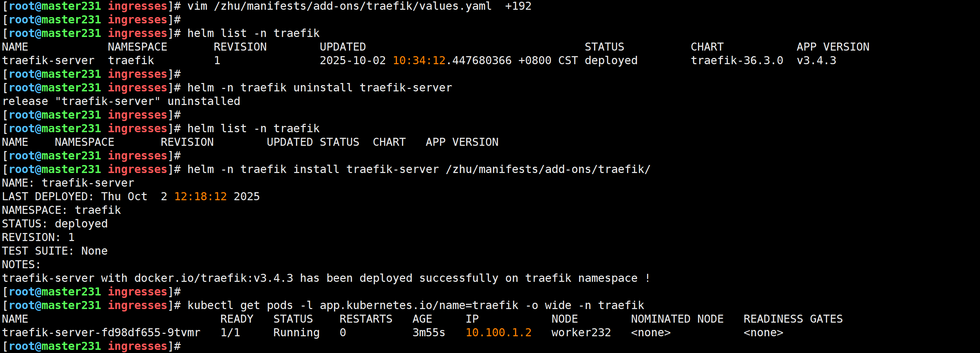
Task: Click the 'REVISION: 1' output line
Action: click(38, 238)
